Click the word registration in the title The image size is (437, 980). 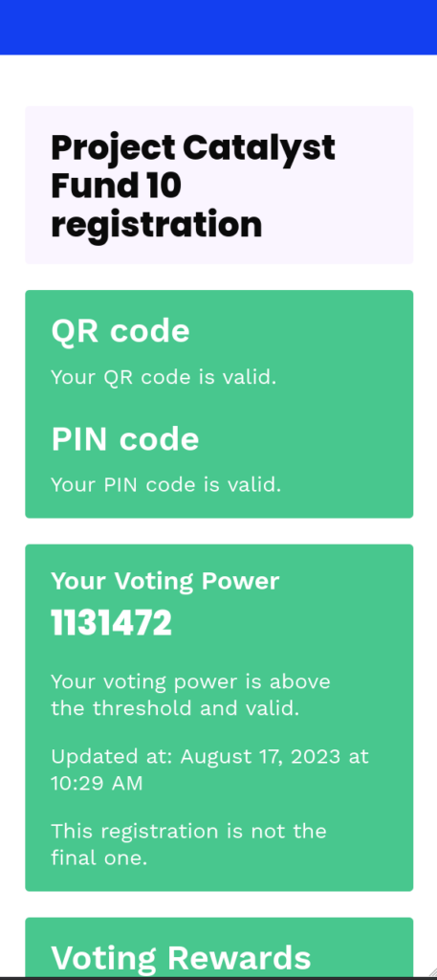point(157,225)
